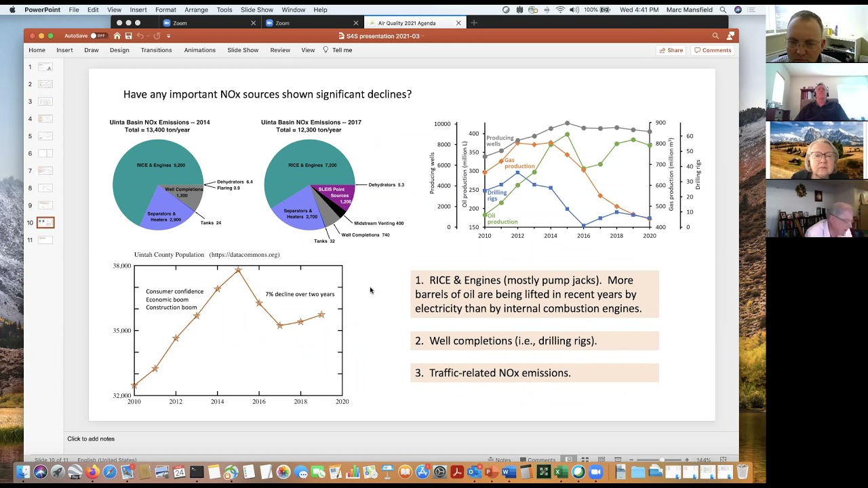Open the share-with-people icon in title bar

(730, 36)
